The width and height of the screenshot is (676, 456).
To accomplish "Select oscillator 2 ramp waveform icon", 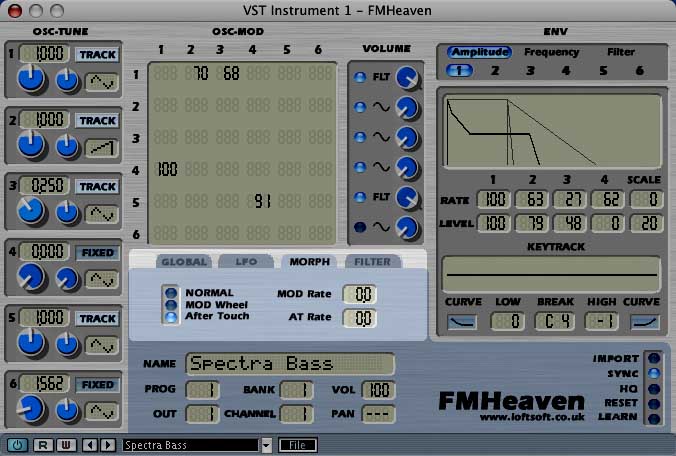I will [101, 147].
